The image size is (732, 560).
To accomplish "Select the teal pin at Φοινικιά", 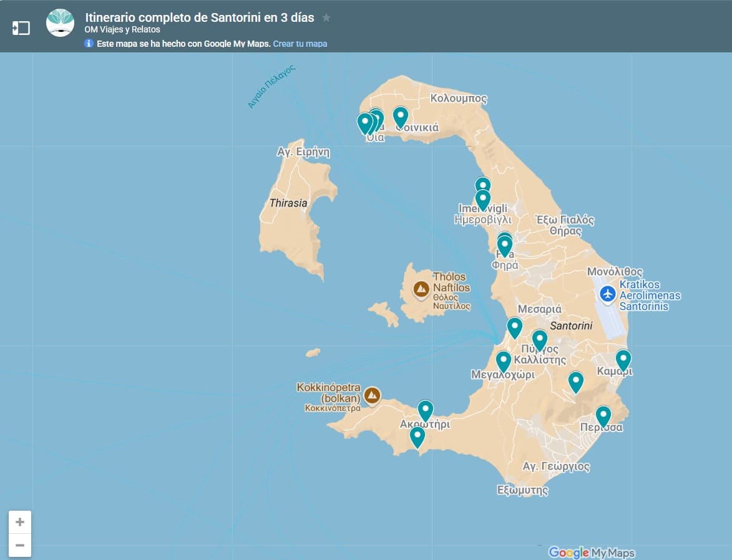I will click(401, 117).
